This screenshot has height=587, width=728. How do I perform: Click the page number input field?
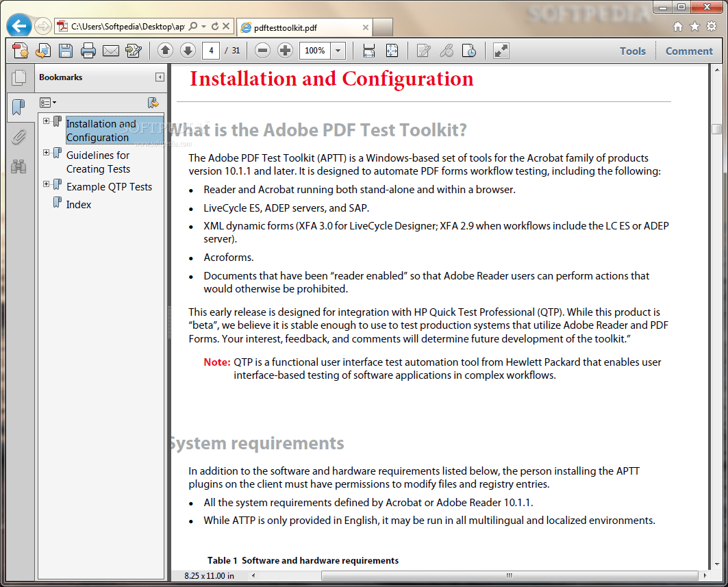click(x=210, y=50)
